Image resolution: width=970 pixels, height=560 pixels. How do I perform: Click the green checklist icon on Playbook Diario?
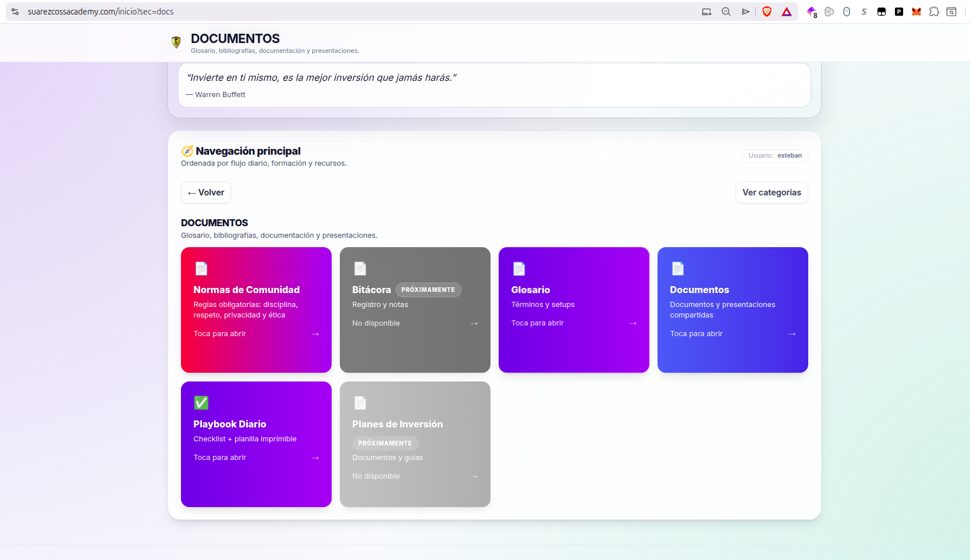click(201, 402)
